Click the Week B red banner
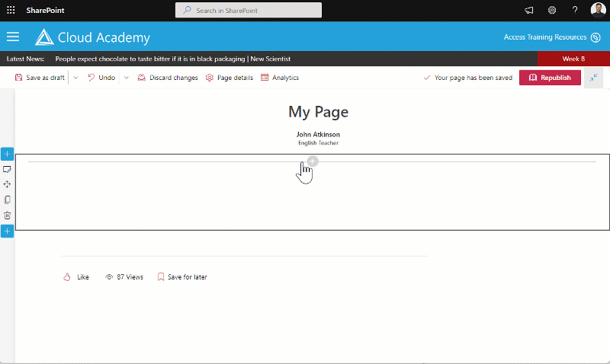Screen dimensions: 610x364 click(573, 59)
